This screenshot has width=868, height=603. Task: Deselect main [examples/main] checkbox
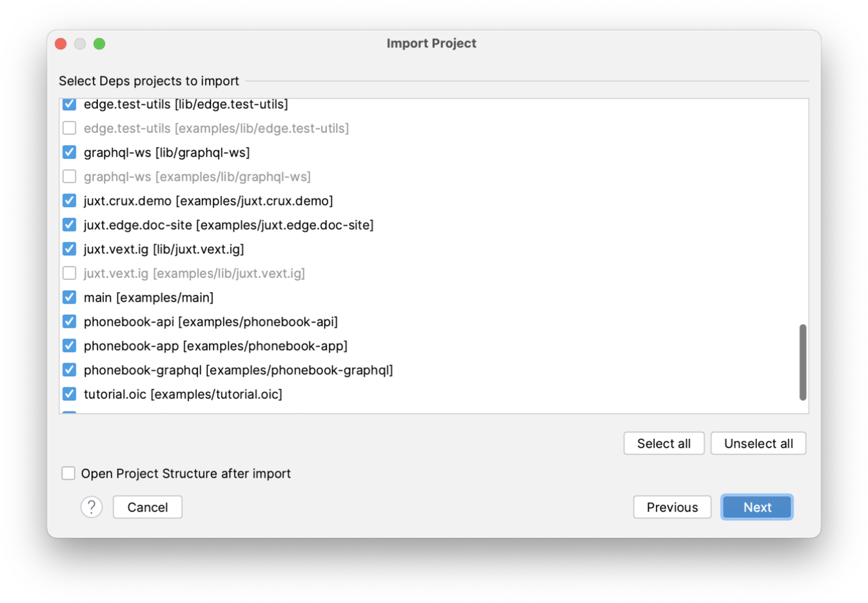(70, 297)
